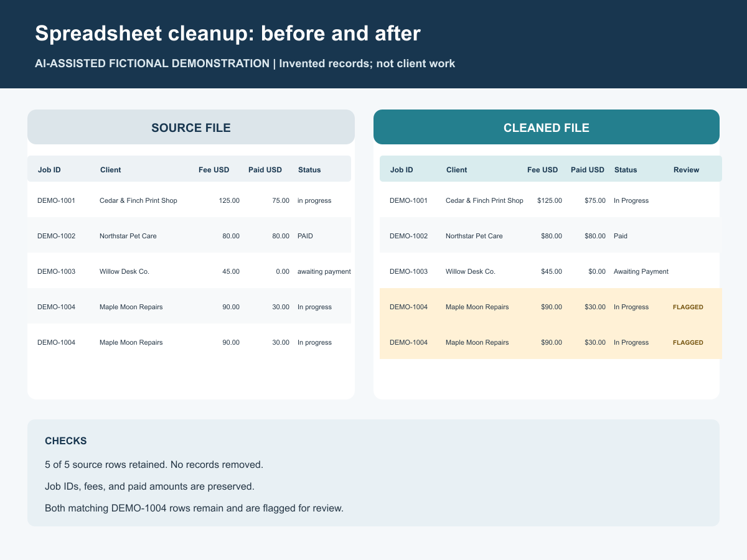Select Willow Desk Co. in Cleaned File
The width and height of the screenshot is (747, 560).
[471, 271]
